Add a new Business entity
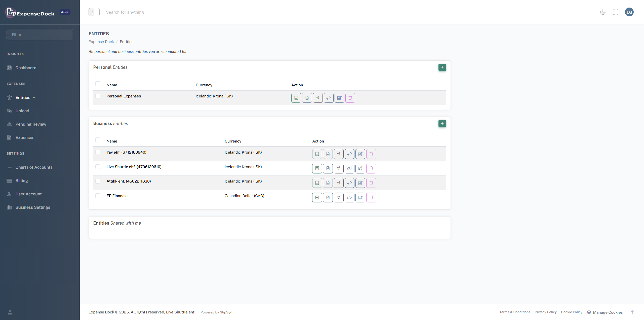This screenshot has height=320, width=644. [x=442, y=123]
